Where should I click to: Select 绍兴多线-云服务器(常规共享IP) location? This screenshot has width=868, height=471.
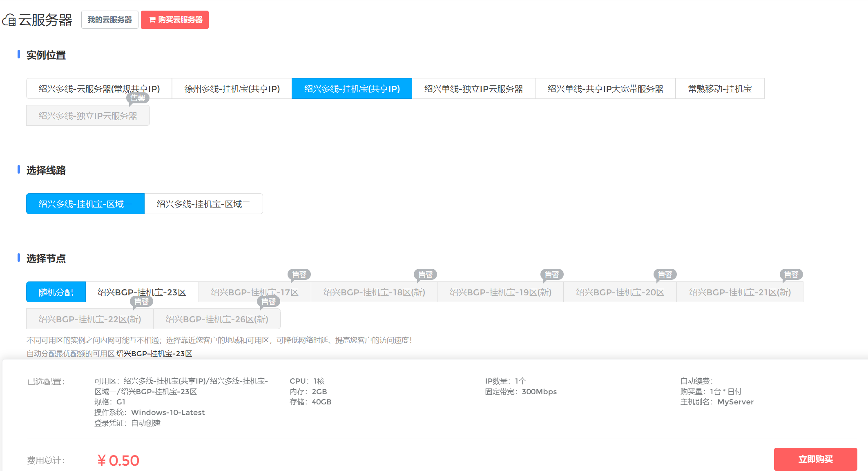[99, 89]
